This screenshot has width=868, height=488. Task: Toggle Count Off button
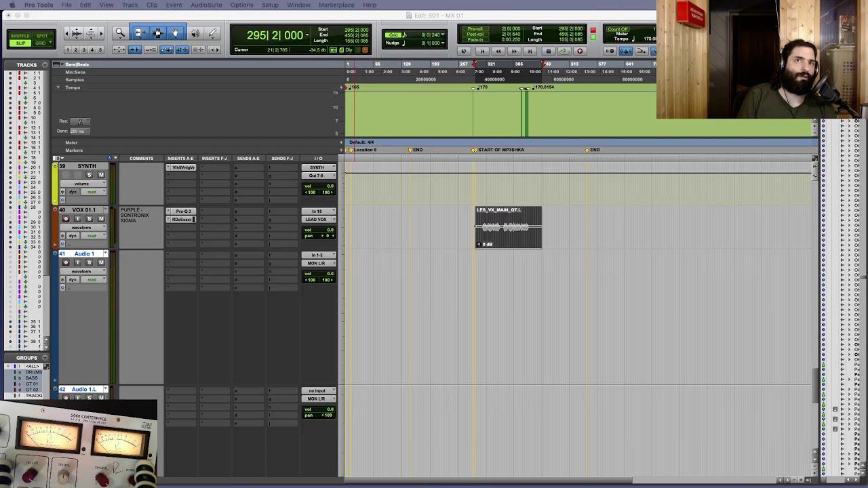pos(618,29)
